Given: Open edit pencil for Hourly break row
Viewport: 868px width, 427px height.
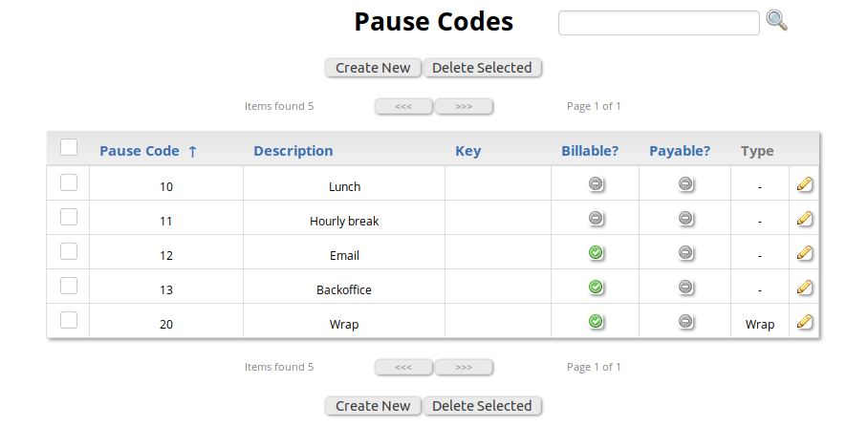Looking at the screenshot, I should [x=805, y=219].
